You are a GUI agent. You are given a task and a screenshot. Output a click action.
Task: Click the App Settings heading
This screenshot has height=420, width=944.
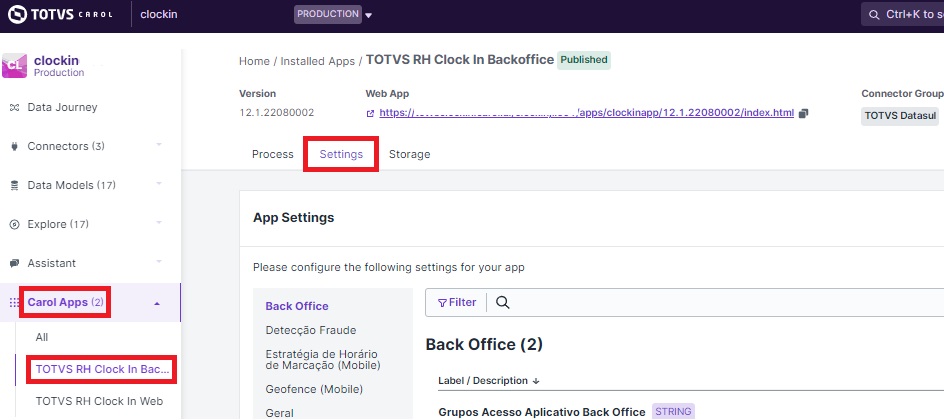(293, 217)
